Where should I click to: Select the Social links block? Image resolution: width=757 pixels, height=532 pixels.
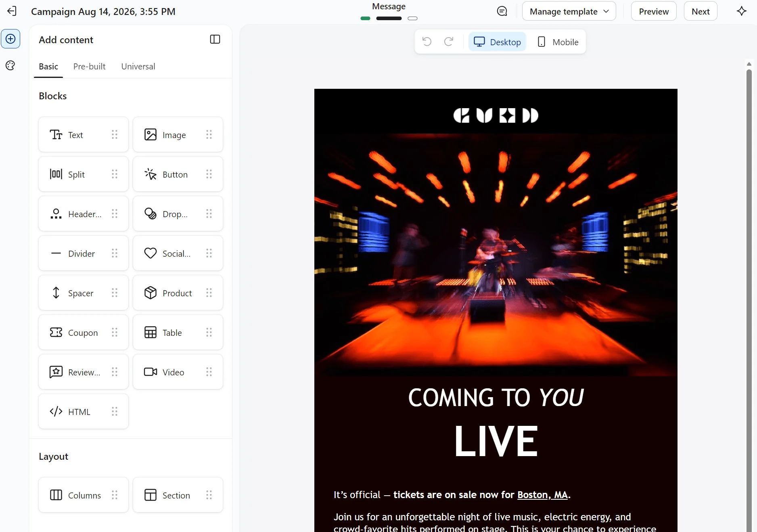pyautogui.click(x=178, y=253)
